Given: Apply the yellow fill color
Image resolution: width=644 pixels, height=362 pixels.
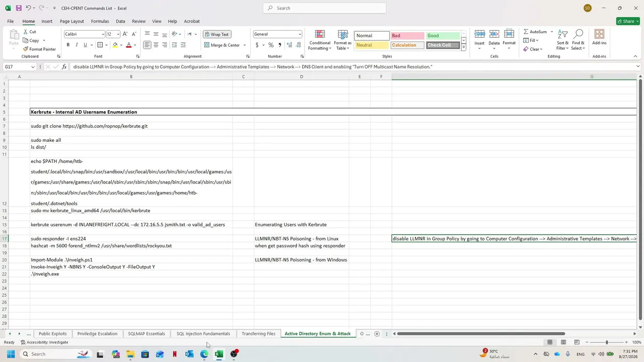Looking at the screenshot, I should 115,45.
